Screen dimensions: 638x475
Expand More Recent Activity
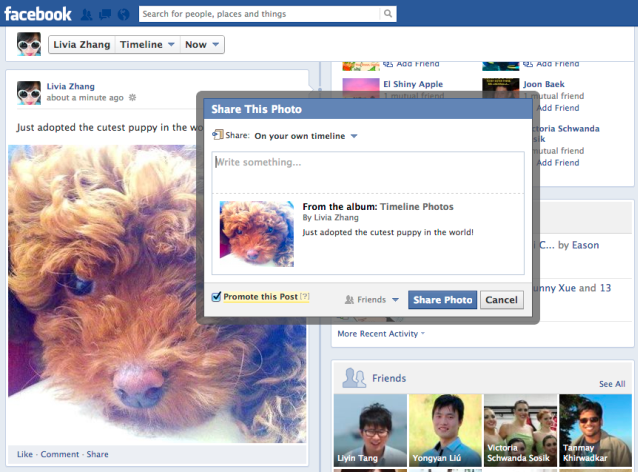(380, 333)
